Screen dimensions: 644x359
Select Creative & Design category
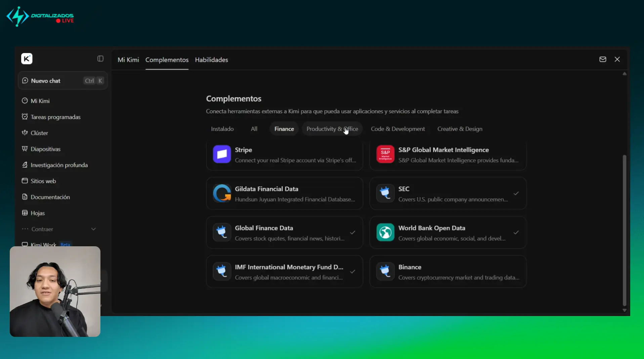point(460,129)
